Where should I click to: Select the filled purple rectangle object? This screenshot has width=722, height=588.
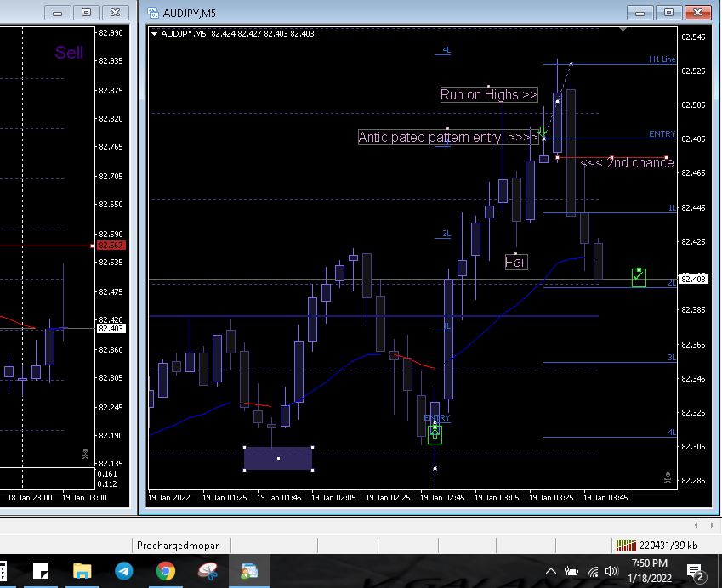(278, 458)
